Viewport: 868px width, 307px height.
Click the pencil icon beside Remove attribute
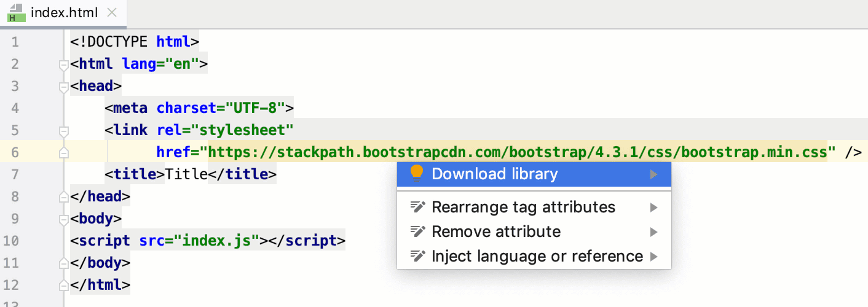[x=417, y=231]
